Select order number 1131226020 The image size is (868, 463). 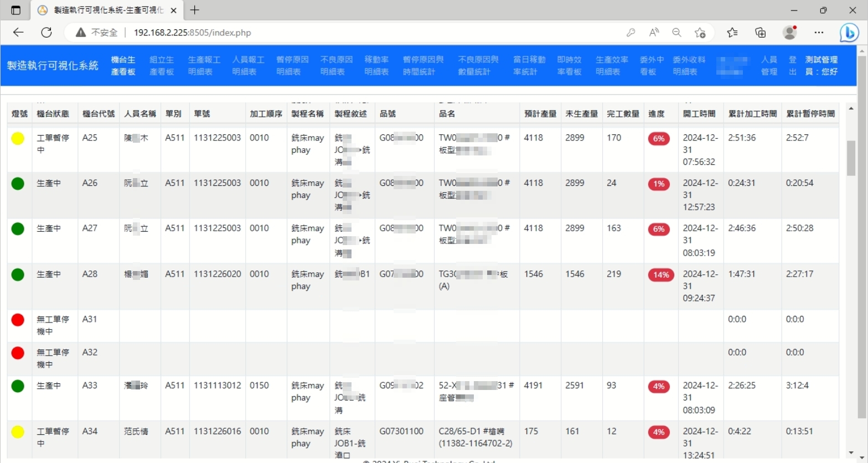[218, 274]
